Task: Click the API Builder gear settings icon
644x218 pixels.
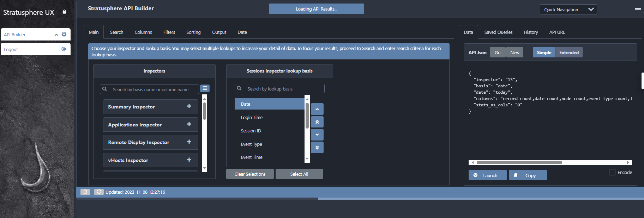Action: [x=64, y=35]
